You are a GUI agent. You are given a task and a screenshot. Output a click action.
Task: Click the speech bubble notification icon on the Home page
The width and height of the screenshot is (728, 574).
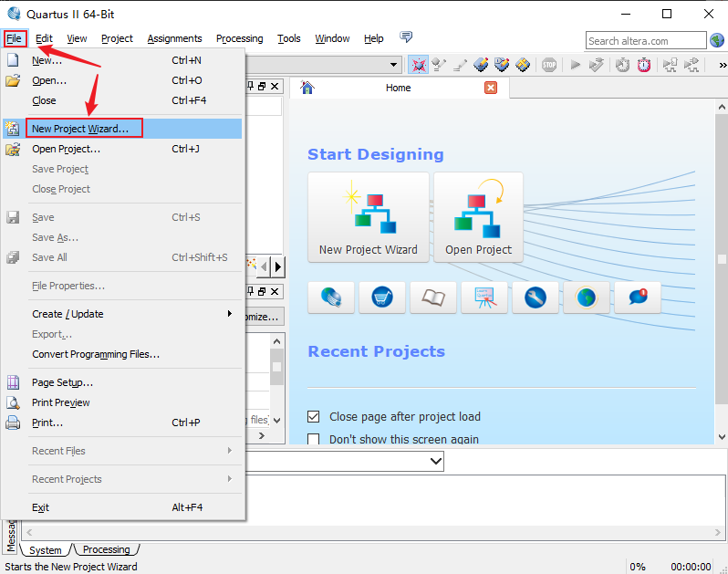pyautogui.click(x=638, y=297)
